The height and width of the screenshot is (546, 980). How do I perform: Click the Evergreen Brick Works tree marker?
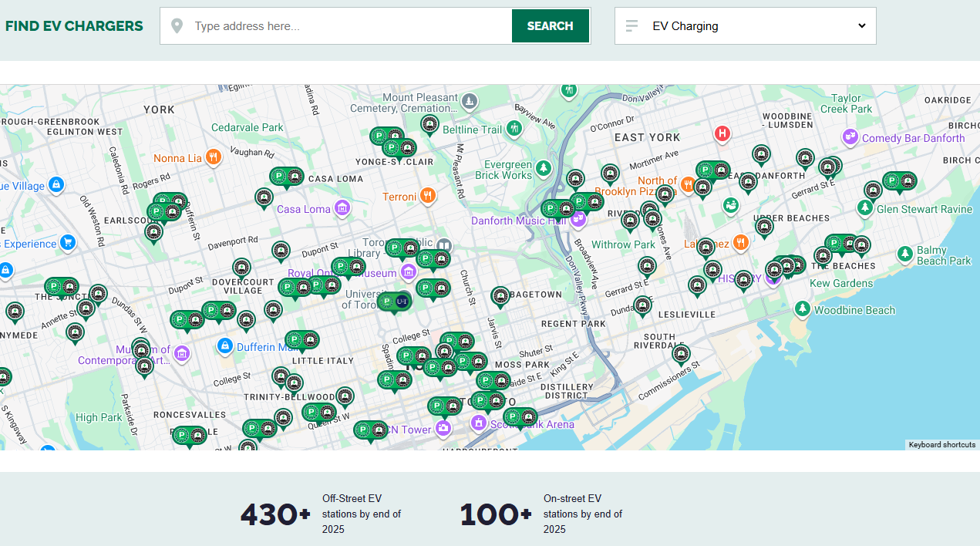[x=544, y=168]
